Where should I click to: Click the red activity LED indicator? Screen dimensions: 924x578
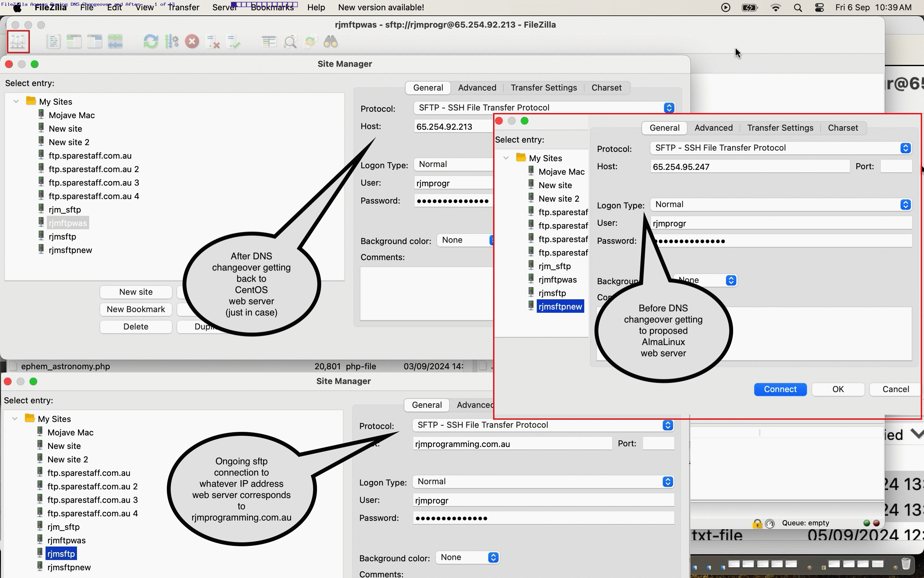pos(877,523)
